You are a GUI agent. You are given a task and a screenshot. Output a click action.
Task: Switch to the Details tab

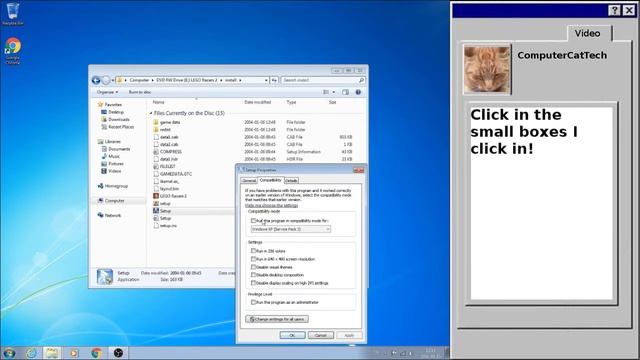(x=291, y=180)
